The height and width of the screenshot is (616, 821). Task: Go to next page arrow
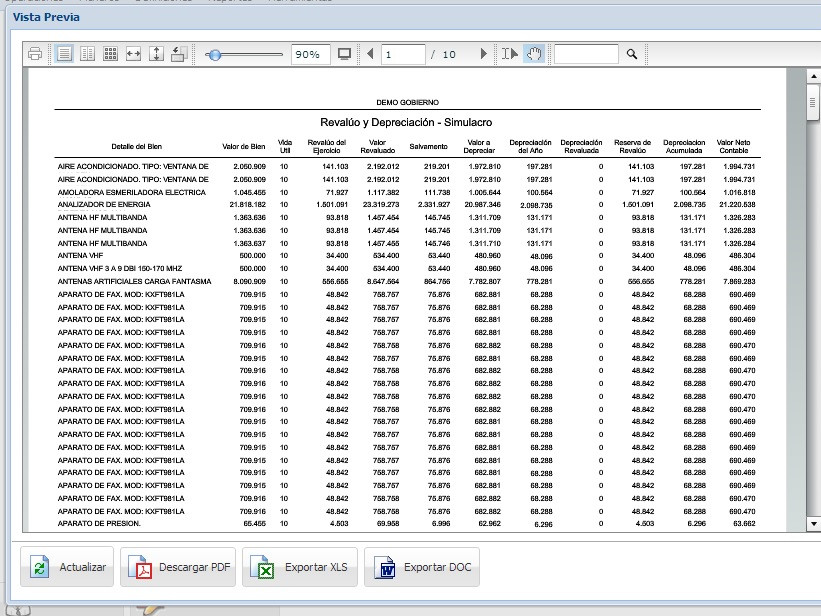(x=483, y=54)
